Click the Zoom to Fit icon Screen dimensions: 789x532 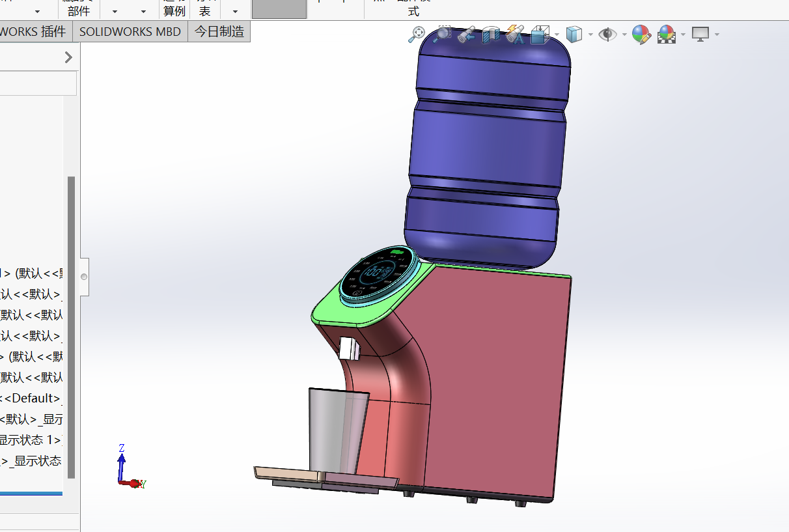pos(417,35)
